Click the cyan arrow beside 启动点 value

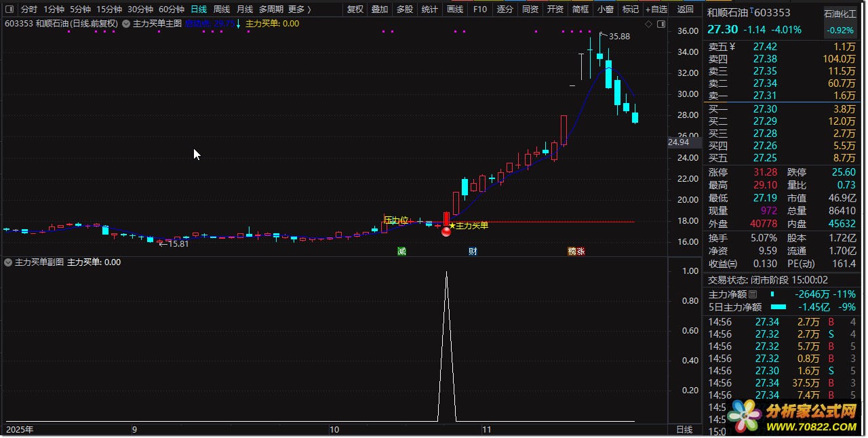(x=239, y=24)
